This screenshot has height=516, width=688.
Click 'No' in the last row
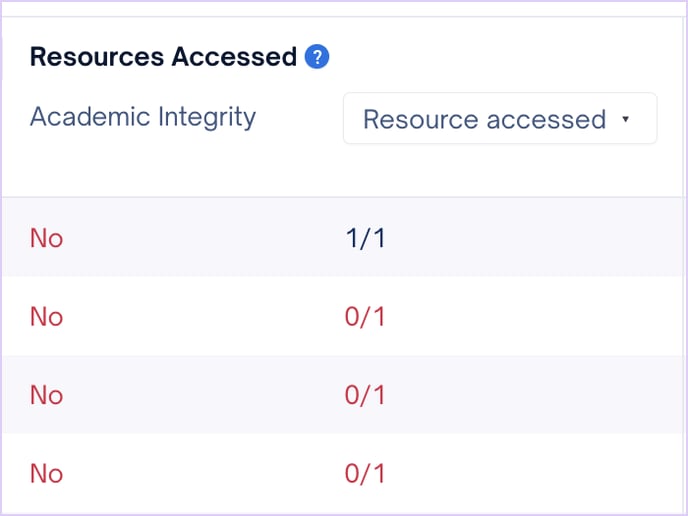47,473
